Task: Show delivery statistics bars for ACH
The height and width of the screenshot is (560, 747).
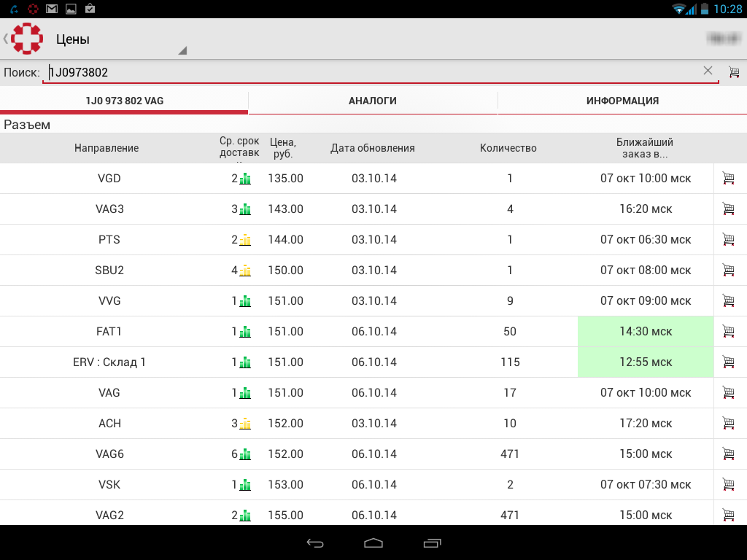Action: pos(245,424)
